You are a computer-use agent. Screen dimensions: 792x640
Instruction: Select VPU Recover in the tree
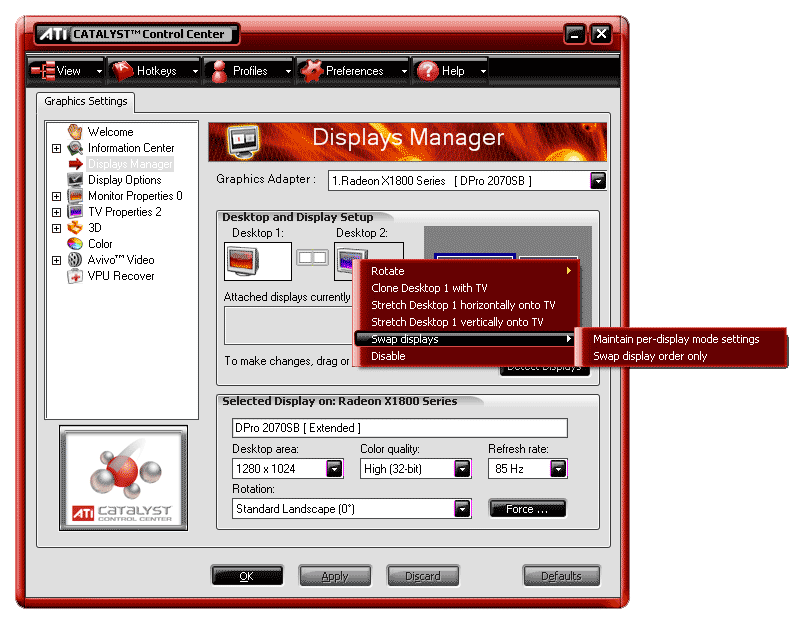tap(121, 276)
